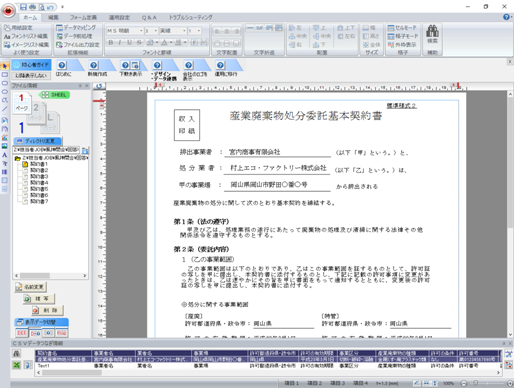Viewport: 514px width, 388px height.
Task: Select 契約書4 in the file tree
Action: click(39, 183)
